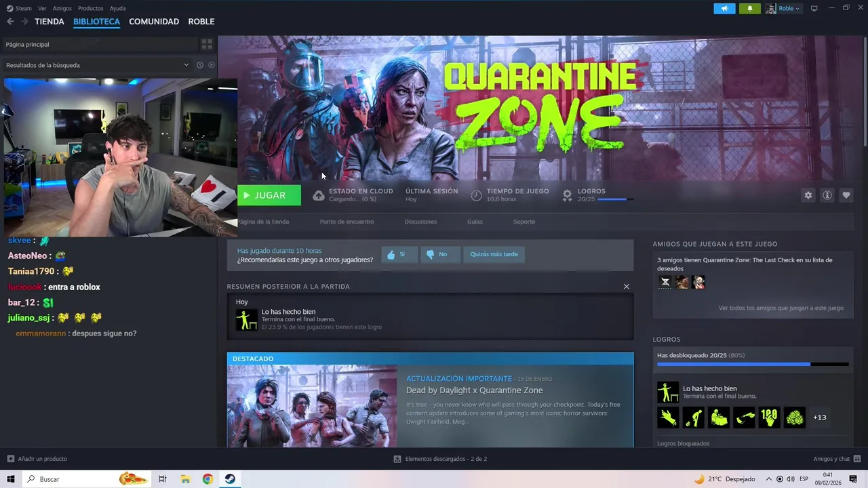The height and width of the screenshot is (488, 868).
Task: Go to the ROBLE profile tab
Action: pos(201,22)
